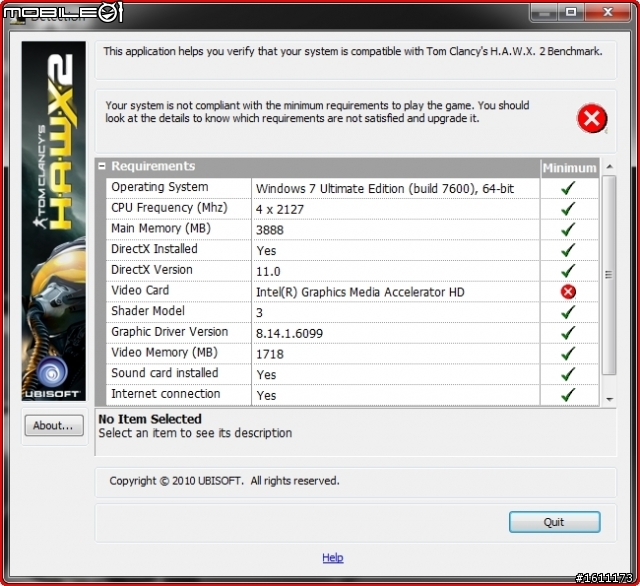Click the Shader Model value 3
640x586 pixels.
point(259,313)
